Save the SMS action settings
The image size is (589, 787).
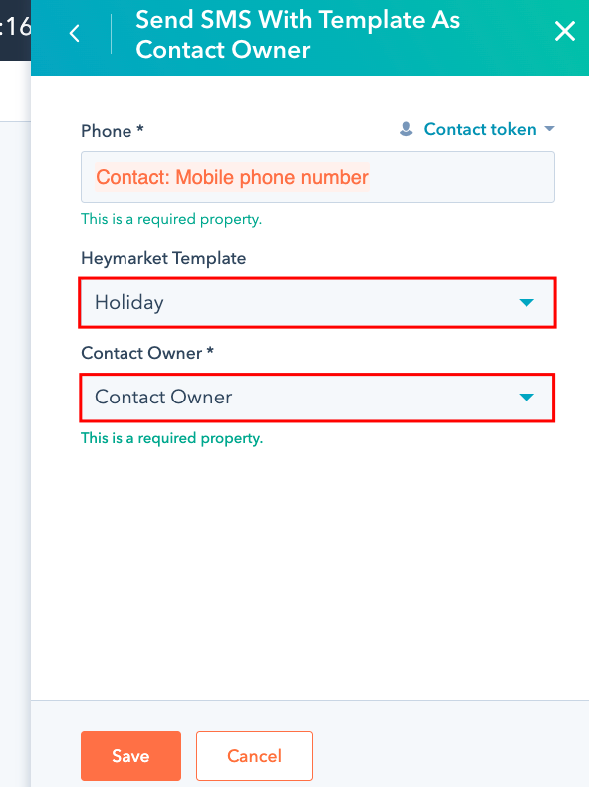(131, 756)
